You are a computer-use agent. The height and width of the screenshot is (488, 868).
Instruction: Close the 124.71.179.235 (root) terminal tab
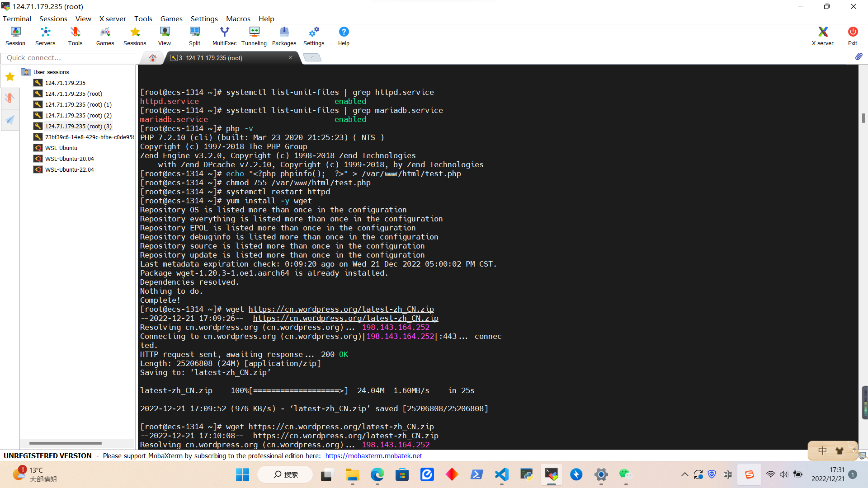[291, 57]
